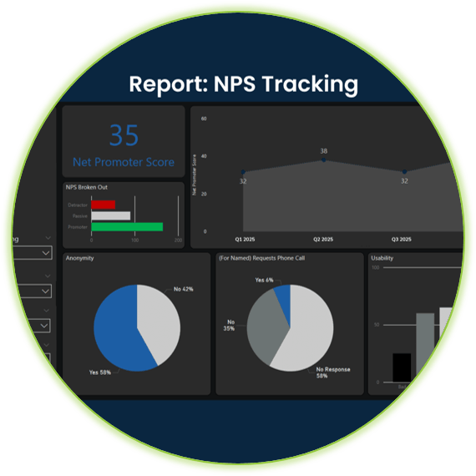This screenshot has height=476, width=476.
Task: Select the "Promoter" axis label
Action: [x=78, y=227]
